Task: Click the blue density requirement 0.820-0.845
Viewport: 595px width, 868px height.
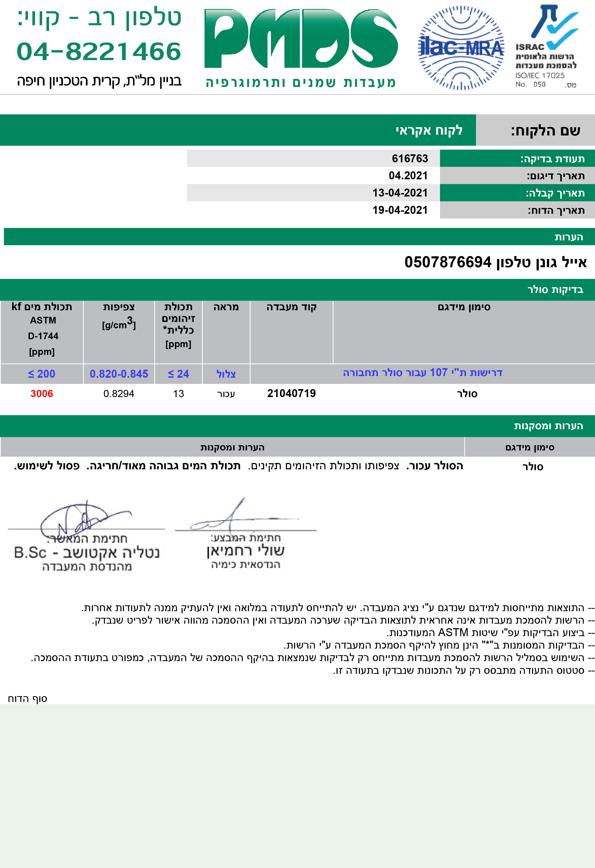Action: point(119,374)
